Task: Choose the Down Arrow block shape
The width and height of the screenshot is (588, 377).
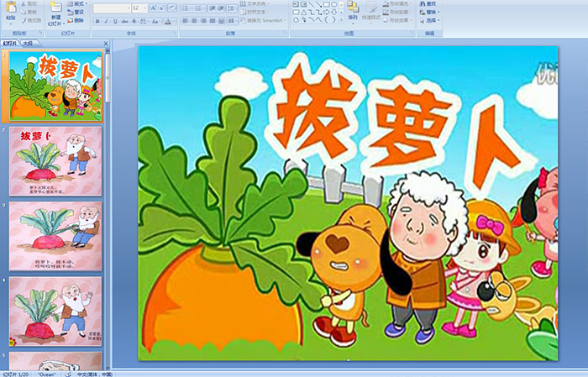Action: pyautogui.click(x=334, y=12)
